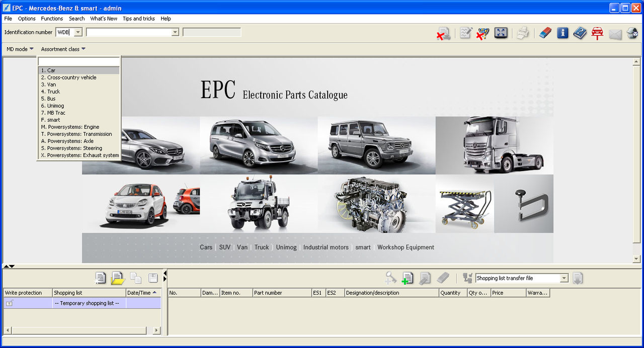Open the Search menu
Screen dimensions: 644x348
click(76, 19)
